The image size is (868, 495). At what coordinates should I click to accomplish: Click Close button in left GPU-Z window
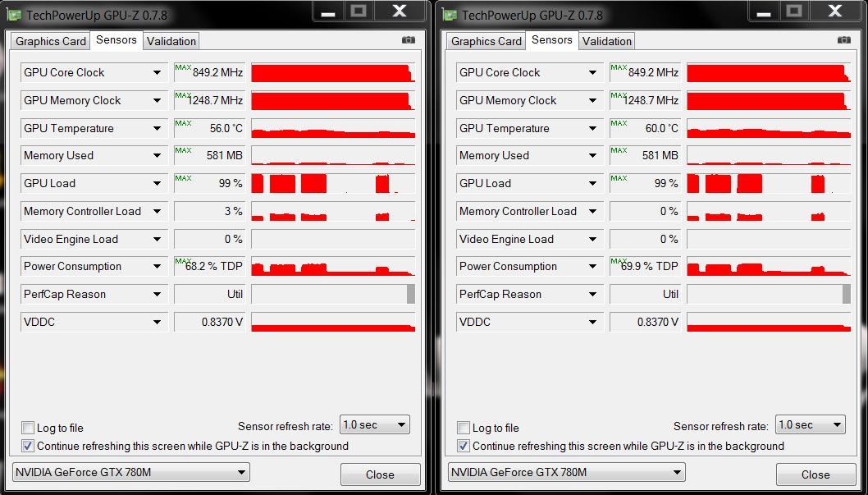[x=381, y=474]
